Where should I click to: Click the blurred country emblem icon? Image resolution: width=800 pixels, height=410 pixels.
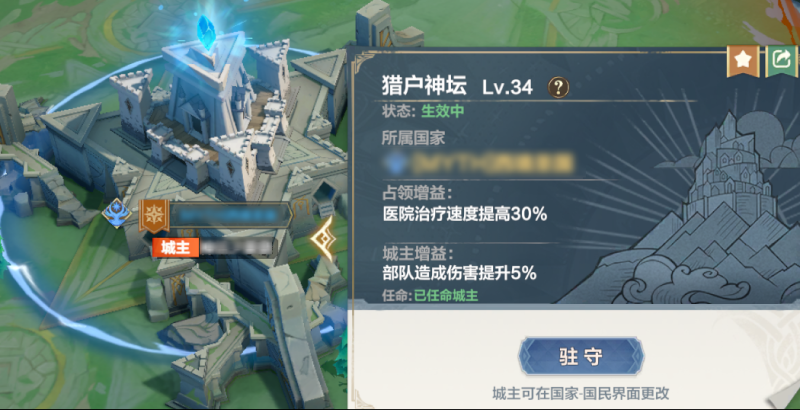coord(398,164)
